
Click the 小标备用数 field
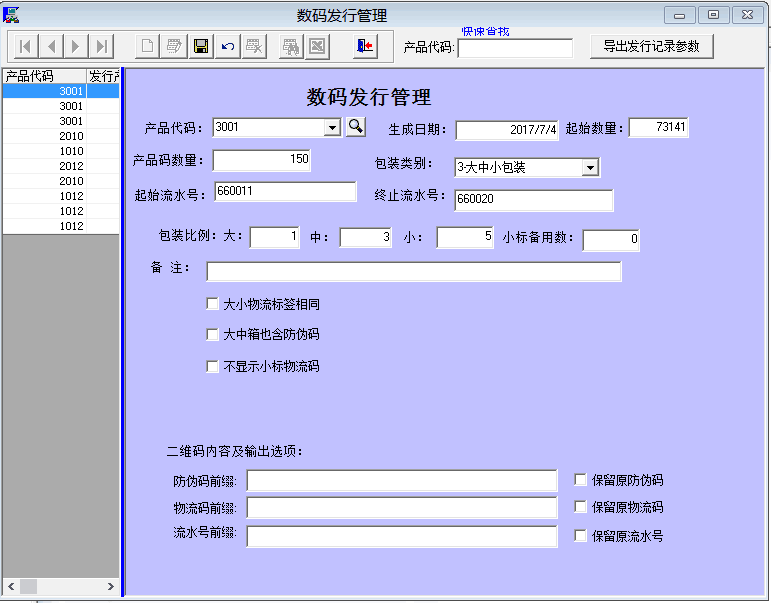[x=611, y=240]
